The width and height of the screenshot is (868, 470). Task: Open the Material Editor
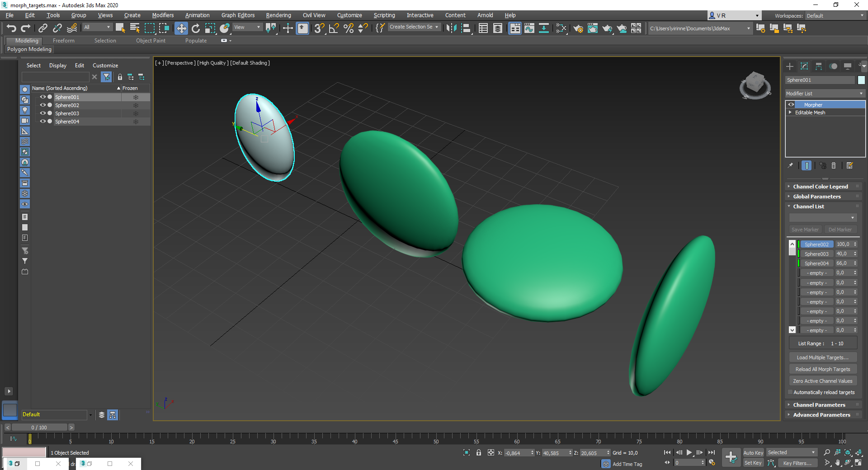pos(562,28)
